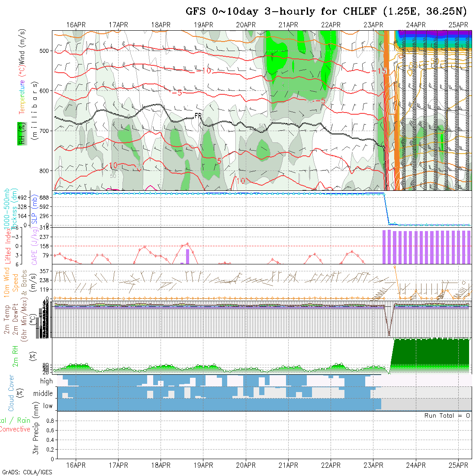Click the 25APR label below the precip panel

[458, 465]
